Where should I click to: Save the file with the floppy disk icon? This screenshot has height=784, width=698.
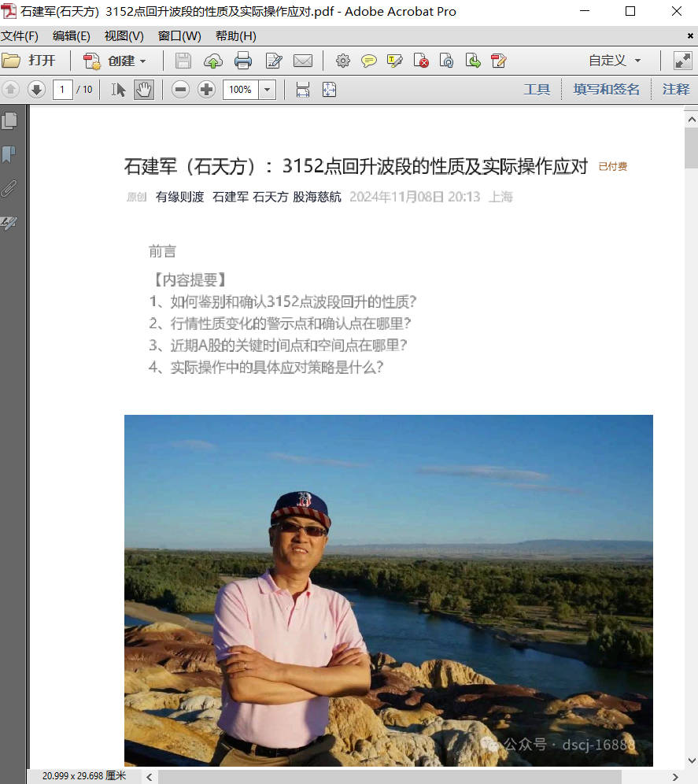(x=183, y=61)
